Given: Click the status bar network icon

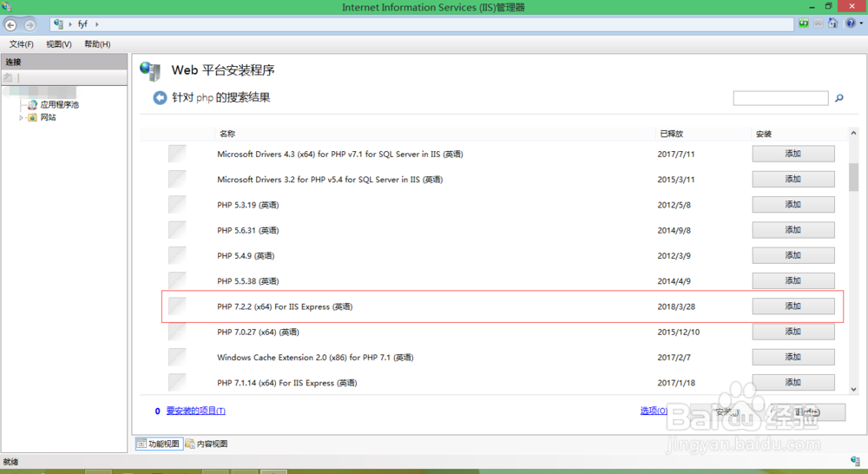Looking at the screenshot, I should point(855,461).
